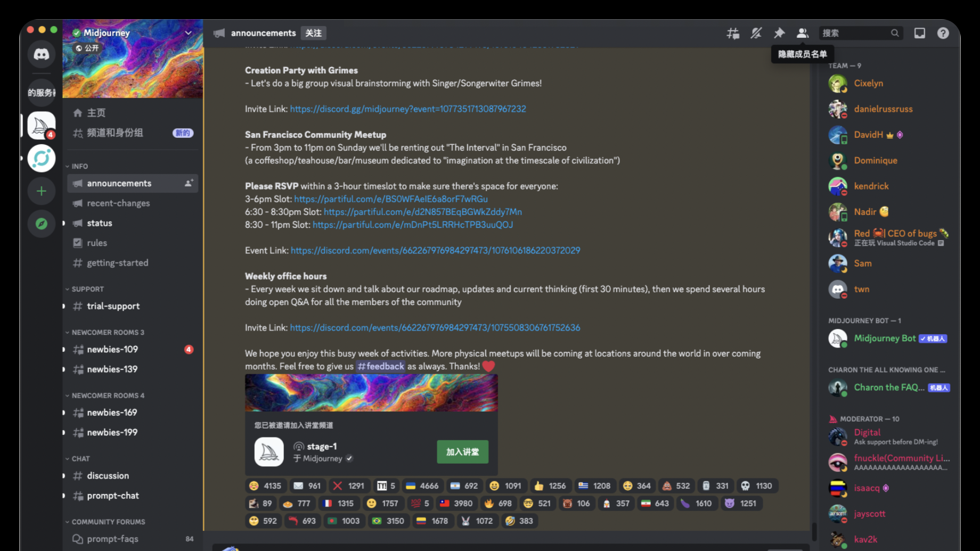Toggle member list visibility icon
980x551 pixels.
pos(803,33)
